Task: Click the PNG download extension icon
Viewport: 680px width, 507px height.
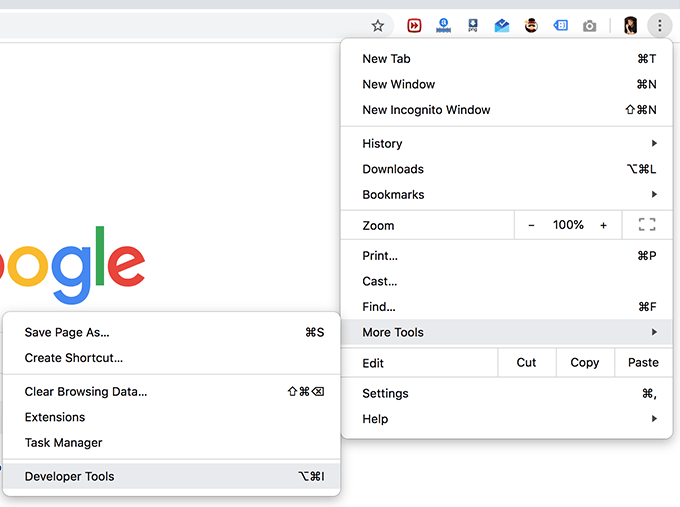Action: click(473, 26)
